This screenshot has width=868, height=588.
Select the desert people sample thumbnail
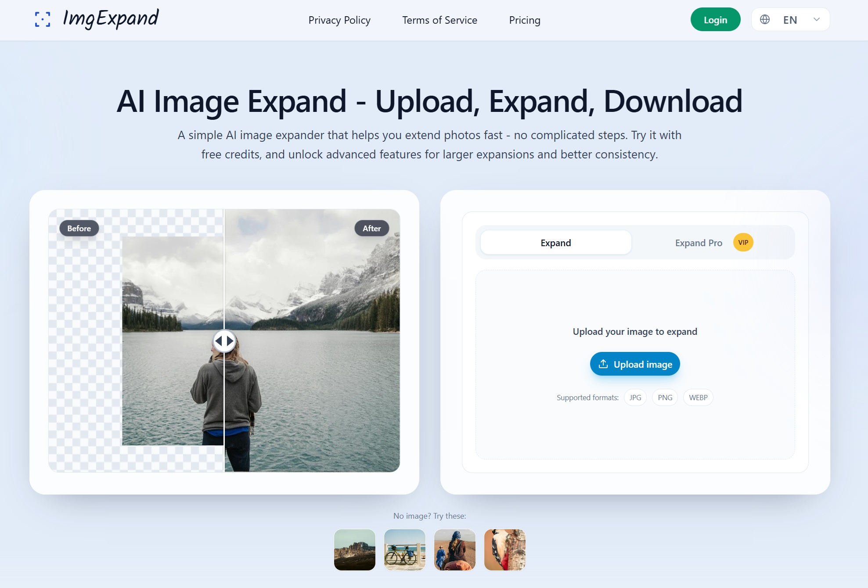tap(455, 550)
